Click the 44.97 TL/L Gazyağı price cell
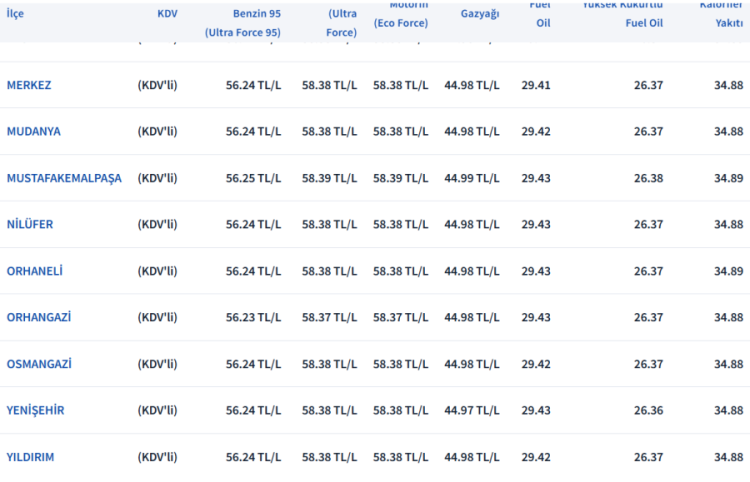750x482 pixels. point(472,410)
